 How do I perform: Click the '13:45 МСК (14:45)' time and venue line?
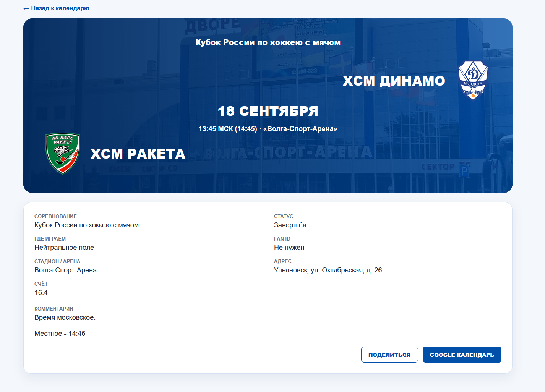[x=268, y=129]
